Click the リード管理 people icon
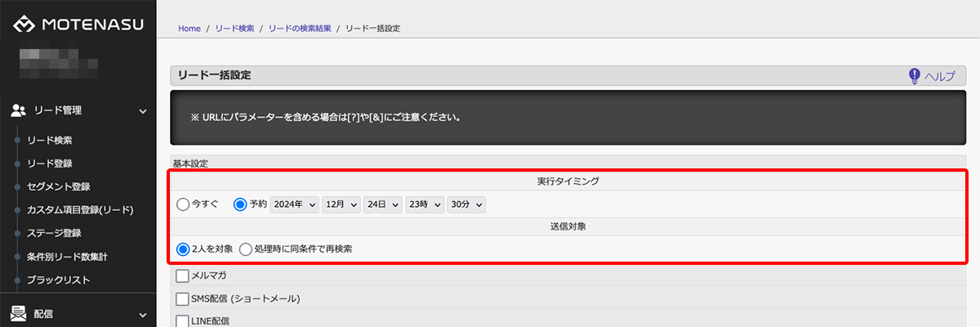980x327 pixels. point(19,110)
